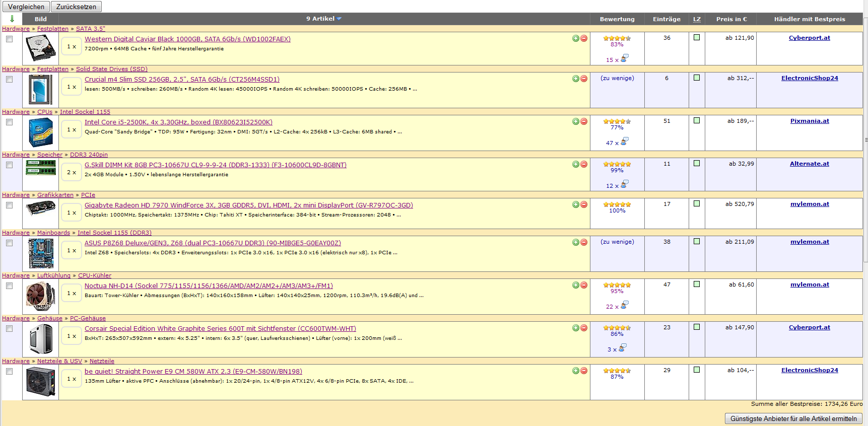
Task: Click the Händler mit Bestpreis column header
Action: pyautogui.click(x=810, y=19)
